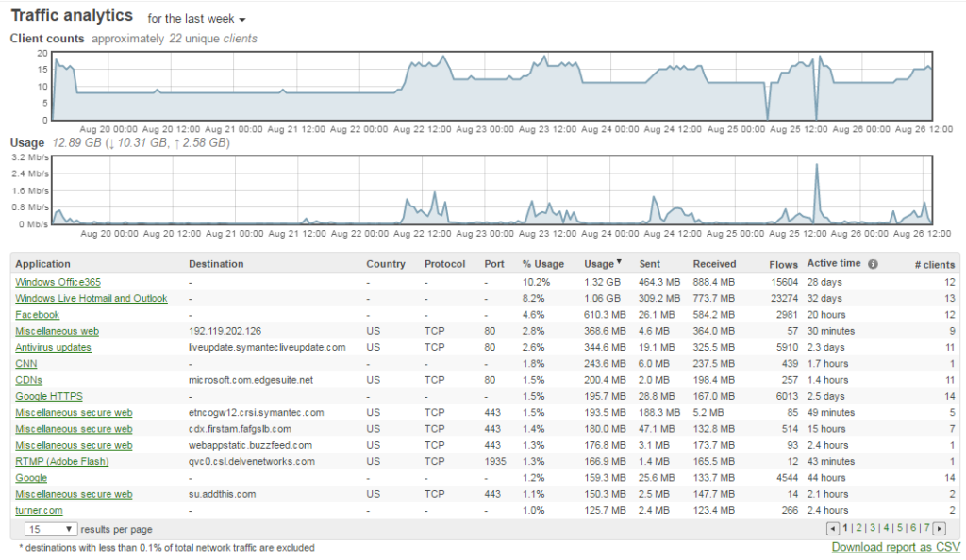Download report as CSV
The image size is (966, 560).
tap(896, 547)
